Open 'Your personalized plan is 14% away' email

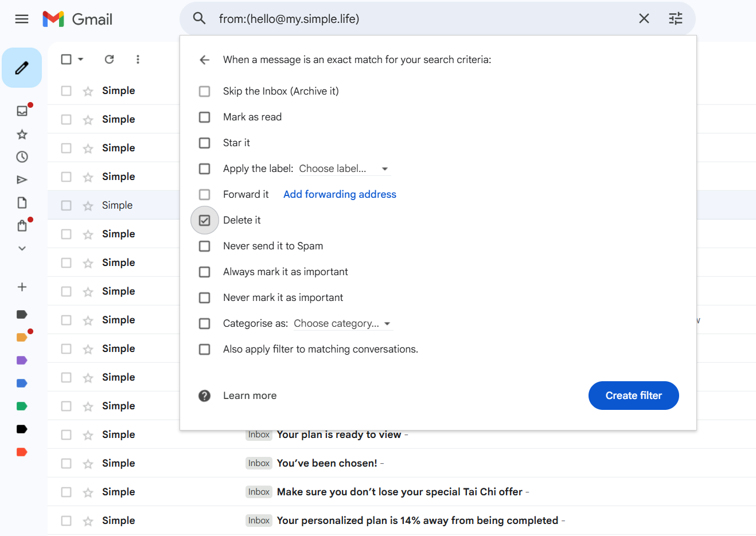tap(418, 521)
